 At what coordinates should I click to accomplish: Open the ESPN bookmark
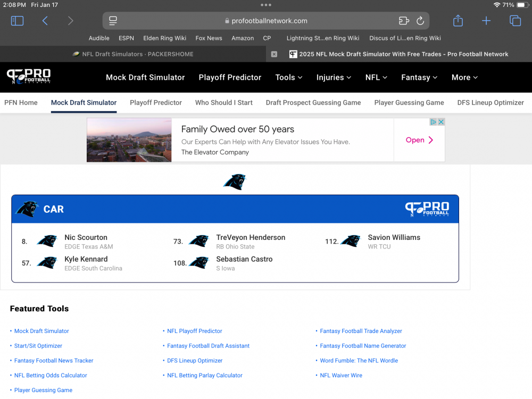click(126, 38)
